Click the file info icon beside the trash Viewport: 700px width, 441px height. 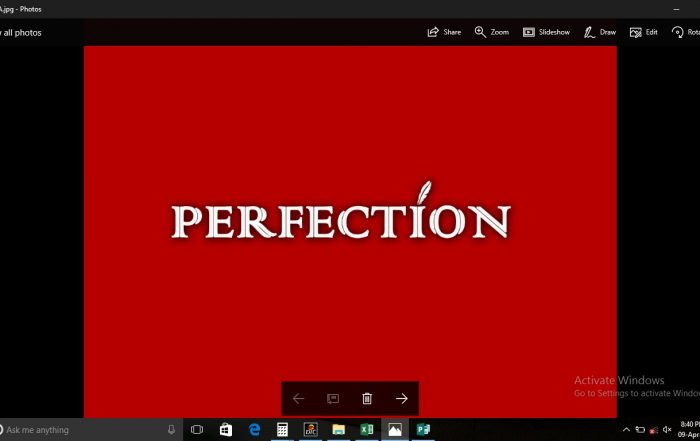pos(333,398)
